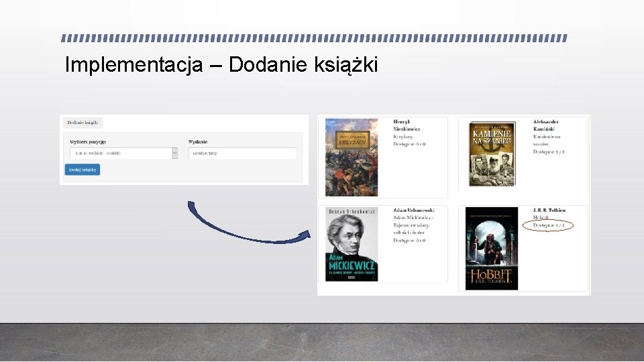Select the 'Dodanie książki' tab

(x=83, y=122)
